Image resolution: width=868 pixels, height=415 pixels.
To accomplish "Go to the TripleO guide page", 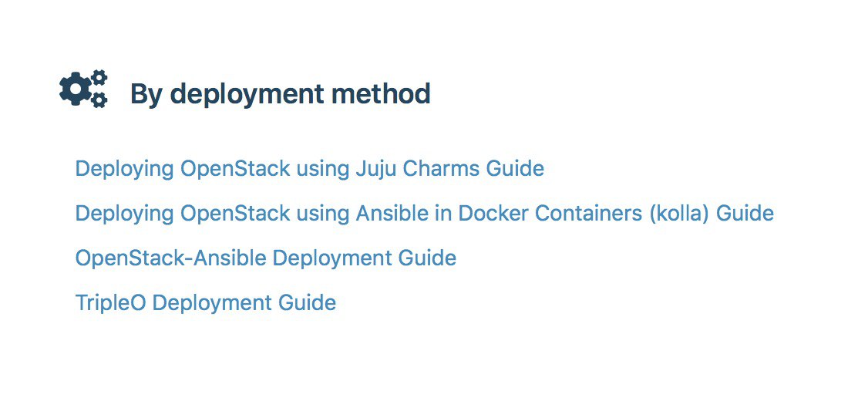I will click(205, 302).
